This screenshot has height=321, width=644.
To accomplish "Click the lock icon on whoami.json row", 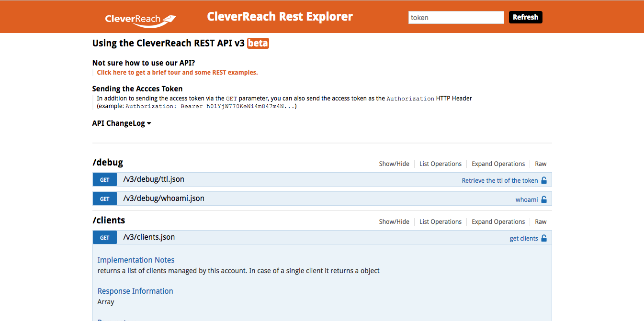I will [x=543, y=199].
